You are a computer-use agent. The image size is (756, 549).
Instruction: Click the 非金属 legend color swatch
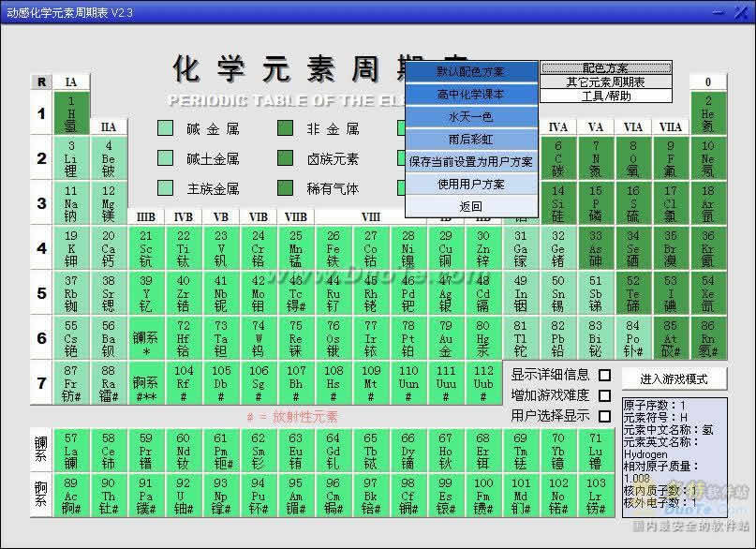point(286,128)
